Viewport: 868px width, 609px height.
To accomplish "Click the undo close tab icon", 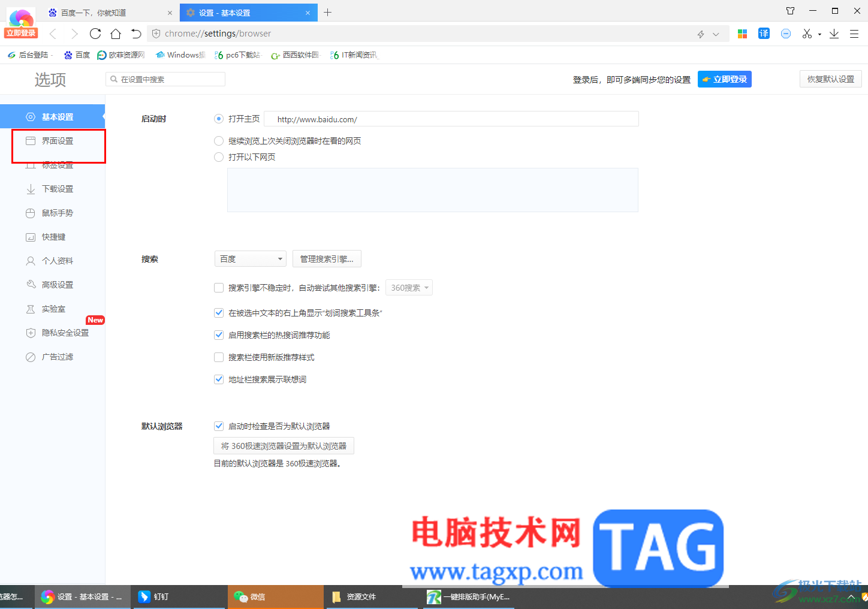I will (x=136, y=34).
